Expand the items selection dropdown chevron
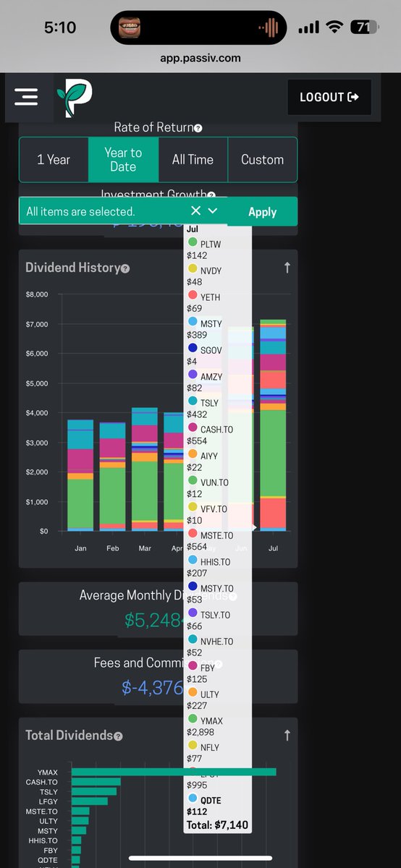Viewport: 401px width, 868px height. [212, 210]
